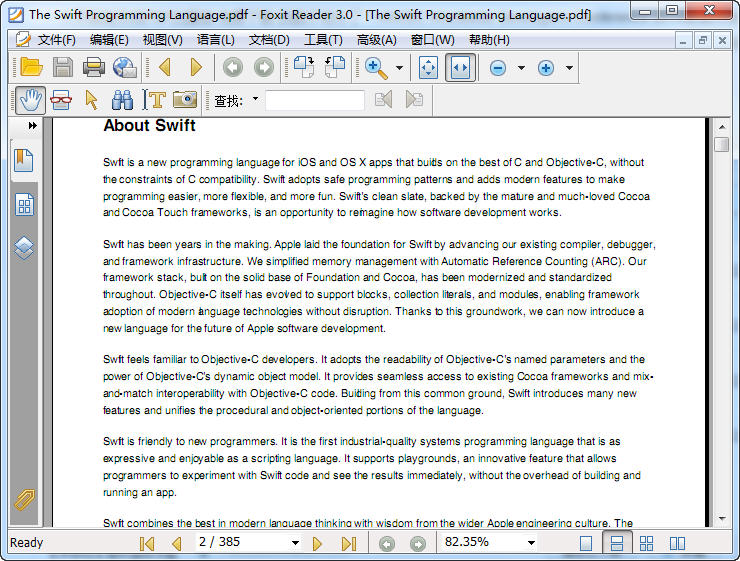This screenshot has width=740, height=561.
Task: Open the Layers side panel
Action: 24,248
